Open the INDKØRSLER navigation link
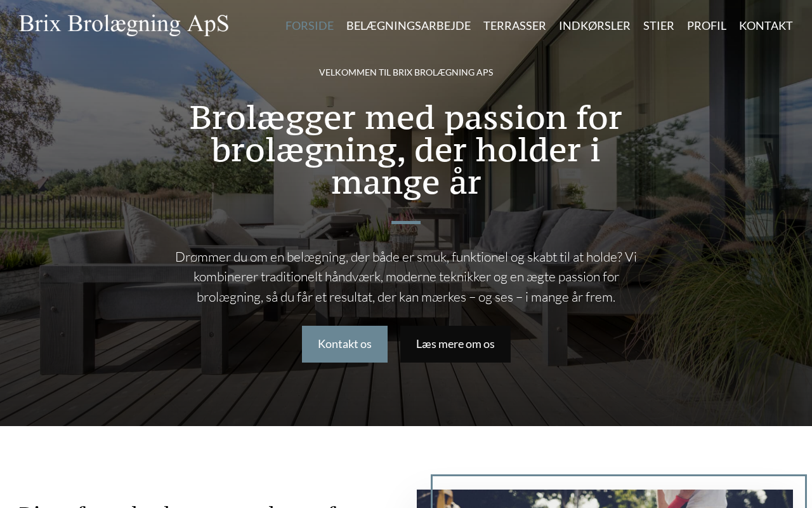The image size is (812, 508). coord(594,25)
